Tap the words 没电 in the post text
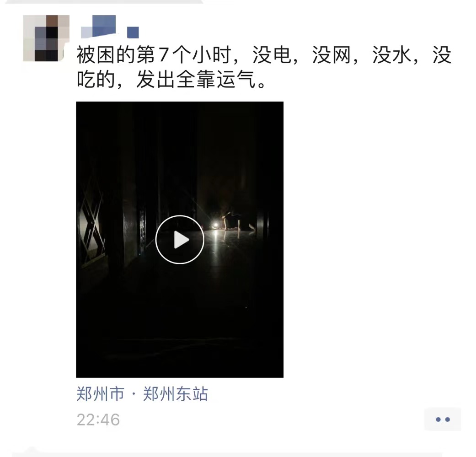Screen dimensions: 476x457 (272, 55)
